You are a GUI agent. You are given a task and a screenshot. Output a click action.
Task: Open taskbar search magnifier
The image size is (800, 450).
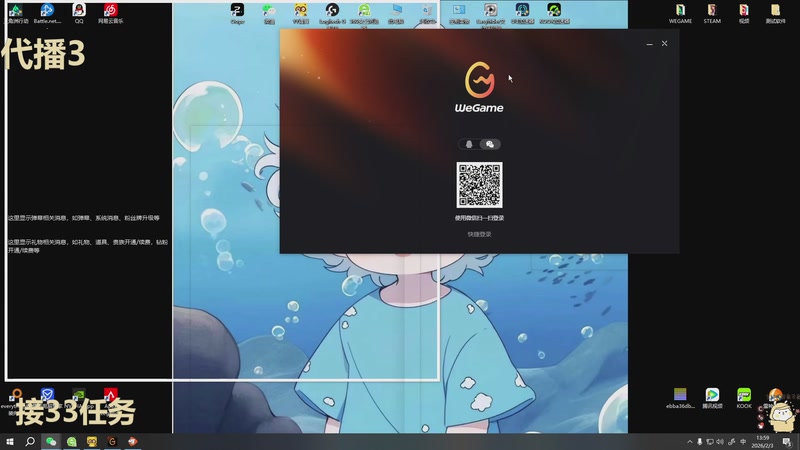click(30, 441)
